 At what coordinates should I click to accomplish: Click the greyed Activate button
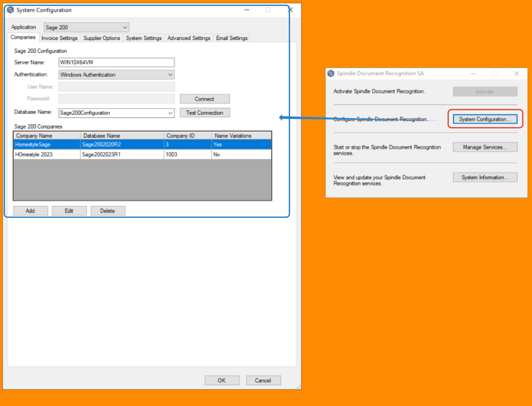pyautogui.click(x=485, y=92)
